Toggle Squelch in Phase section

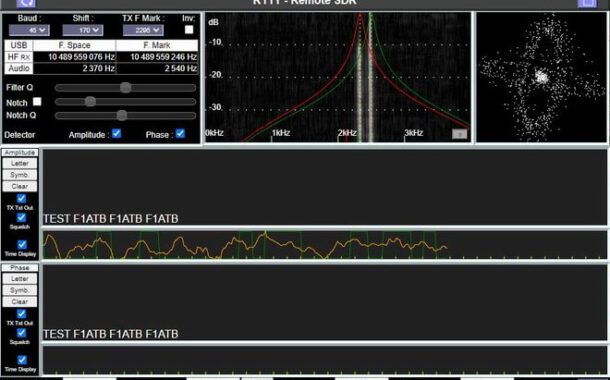pos(21,333)
